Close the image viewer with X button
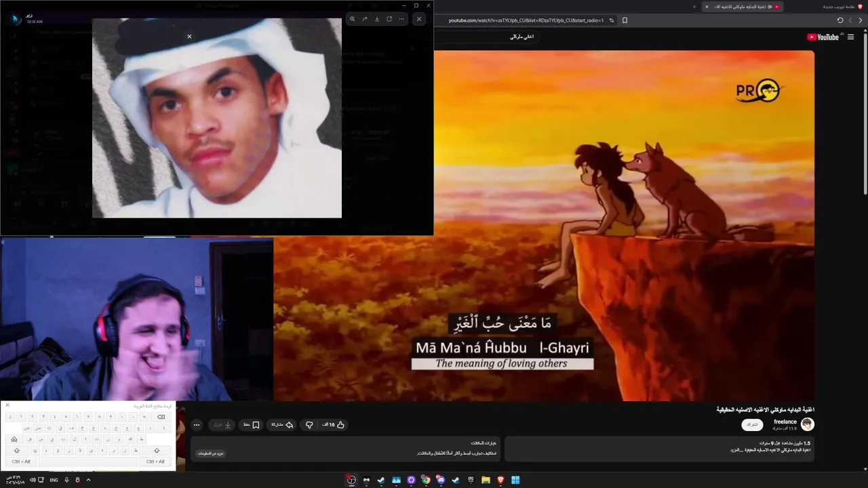Screen dimensions: 868x488 419,19
